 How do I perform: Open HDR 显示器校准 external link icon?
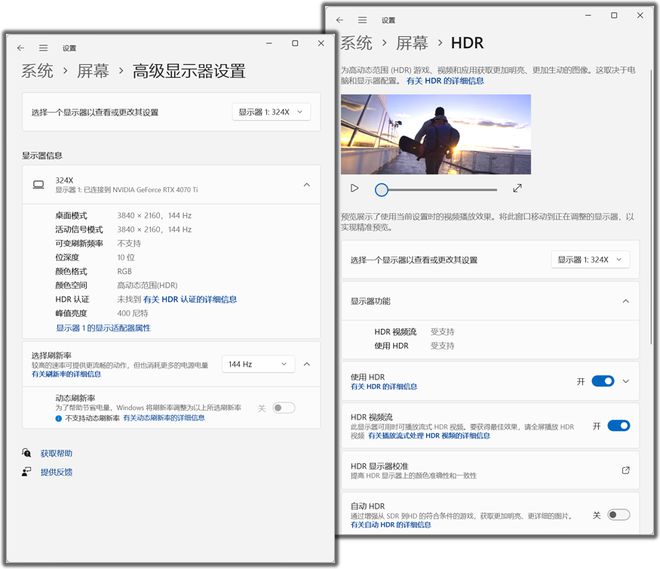pos(626,470)
